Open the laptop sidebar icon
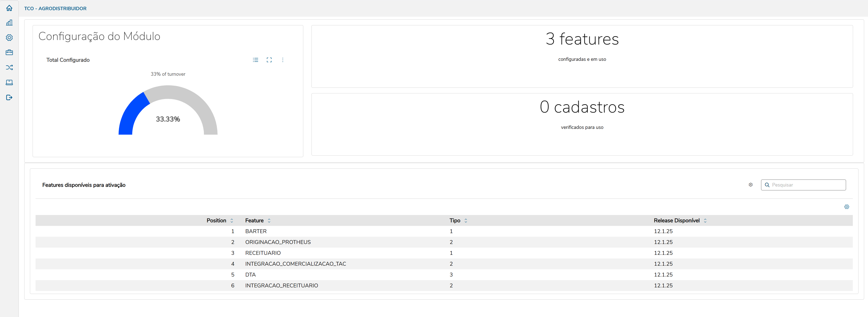 (9, 83)
